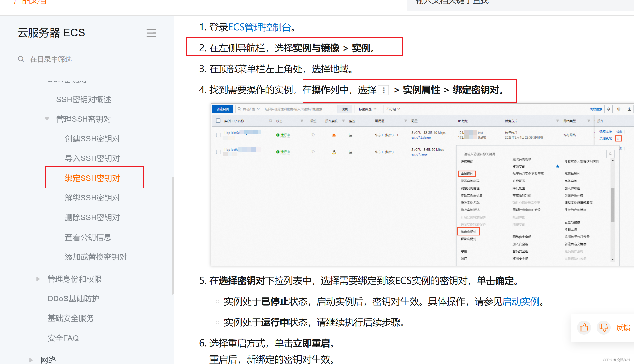
Task: Check the checkbox for instance i-bp1ee6c
Action: [x=218, y=152]
